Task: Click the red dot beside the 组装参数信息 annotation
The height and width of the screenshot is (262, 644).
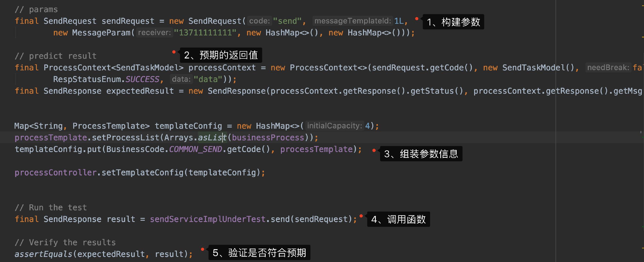Action: coord(374,150)
